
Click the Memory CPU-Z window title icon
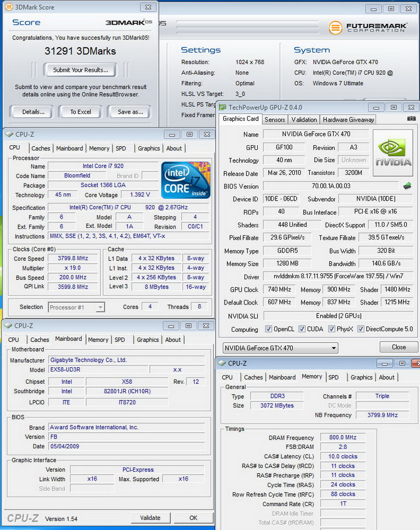point(222,363)
